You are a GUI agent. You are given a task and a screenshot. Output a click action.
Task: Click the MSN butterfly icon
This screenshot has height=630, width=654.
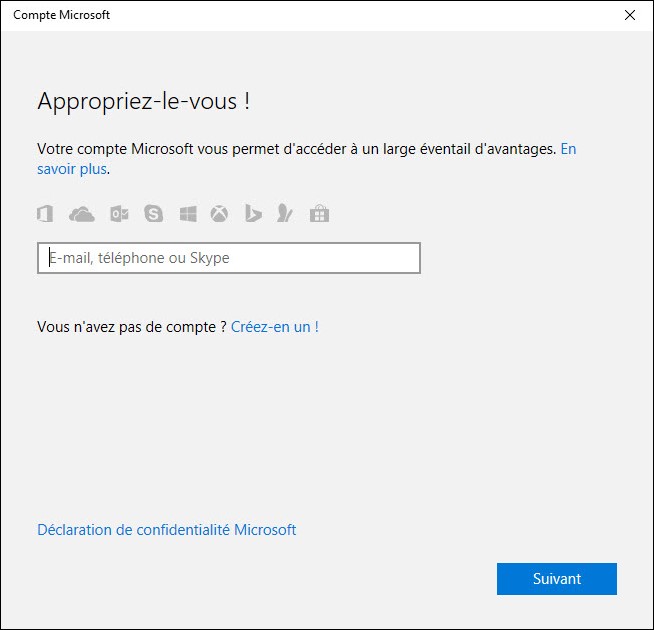pos(286,213)
